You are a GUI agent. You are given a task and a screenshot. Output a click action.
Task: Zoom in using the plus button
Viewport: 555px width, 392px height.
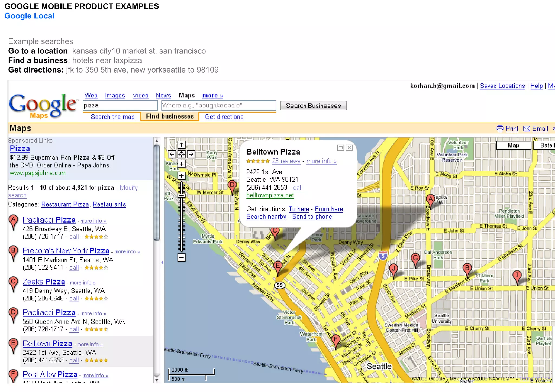(181, 175)
